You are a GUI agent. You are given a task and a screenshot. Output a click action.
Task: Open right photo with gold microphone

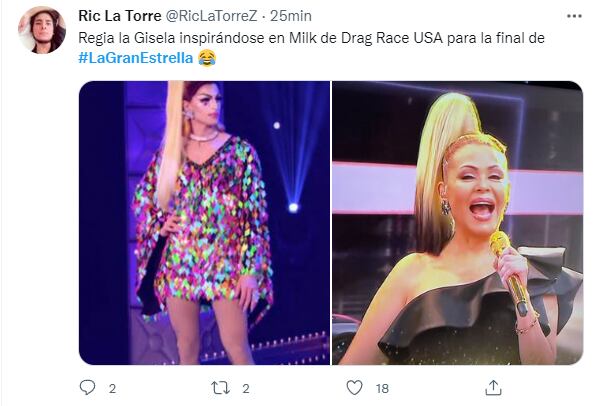pyautogui.click(x=457, y=223)
